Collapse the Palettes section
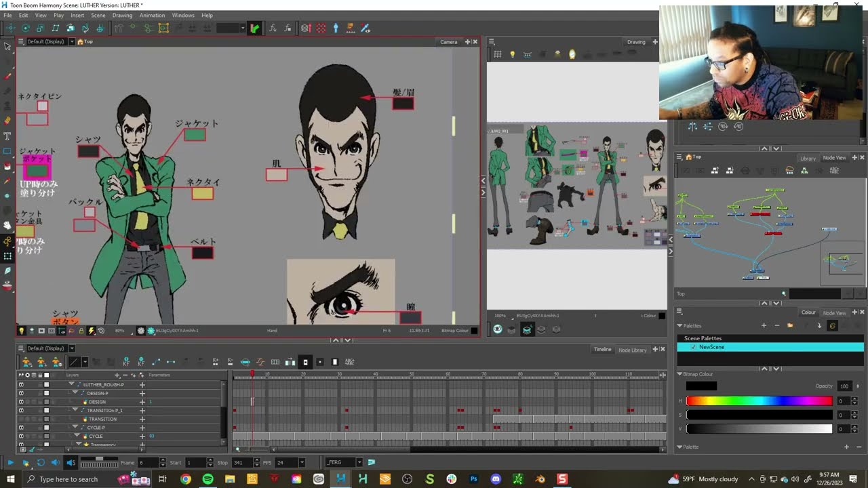Image resolution: width=868 pixels, height=488 pixels. coord(679,326)
